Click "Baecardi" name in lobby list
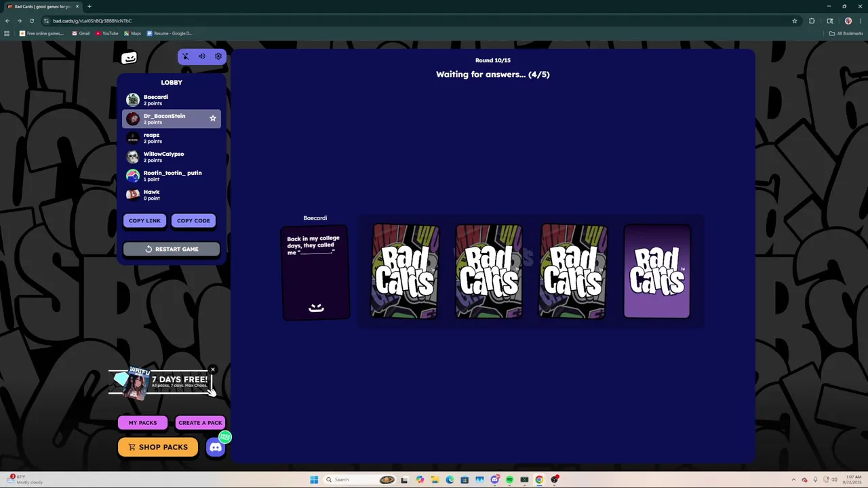868x488 pixels. click(x=156, y=97)
